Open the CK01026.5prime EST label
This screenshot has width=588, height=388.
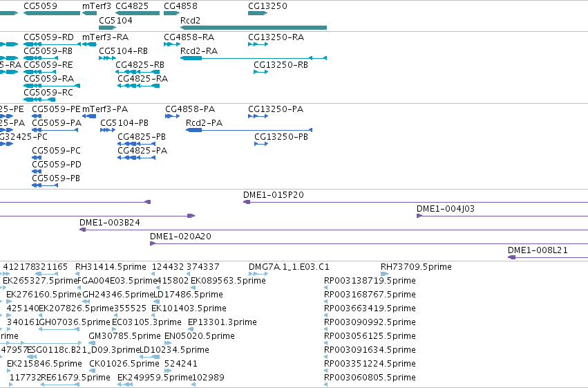(124, 364)
